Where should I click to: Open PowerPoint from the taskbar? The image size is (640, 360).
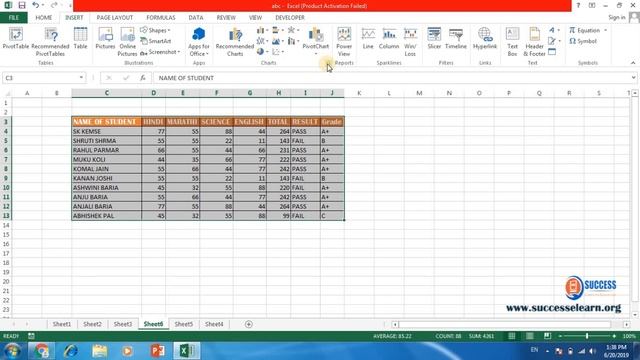[x=158, y=351]
